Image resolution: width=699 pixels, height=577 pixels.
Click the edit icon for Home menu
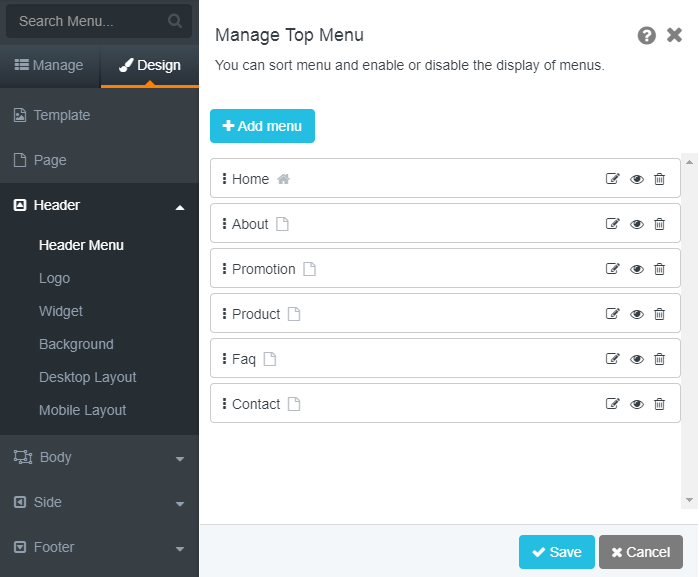[613, 179]
